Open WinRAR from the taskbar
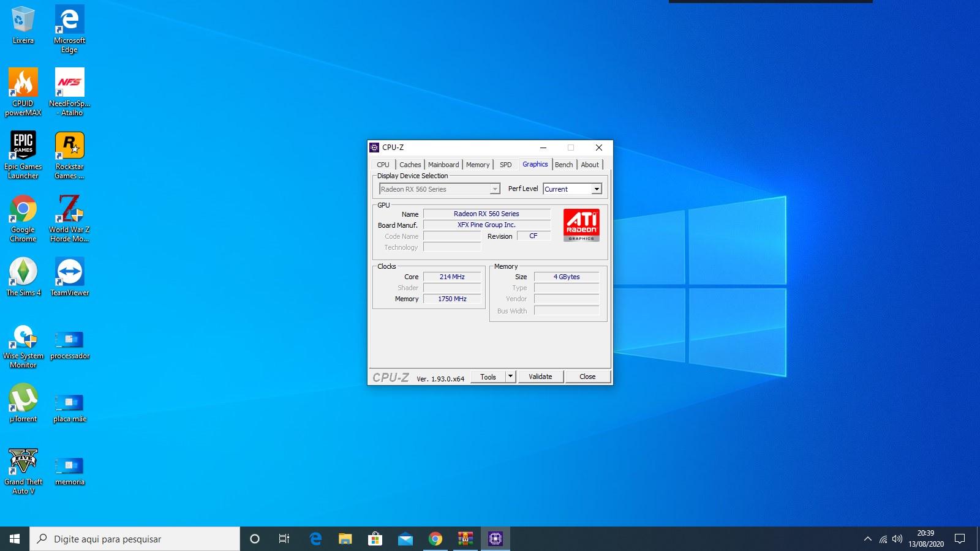Screen dimensions: 980x551 [x=466, y=539]
